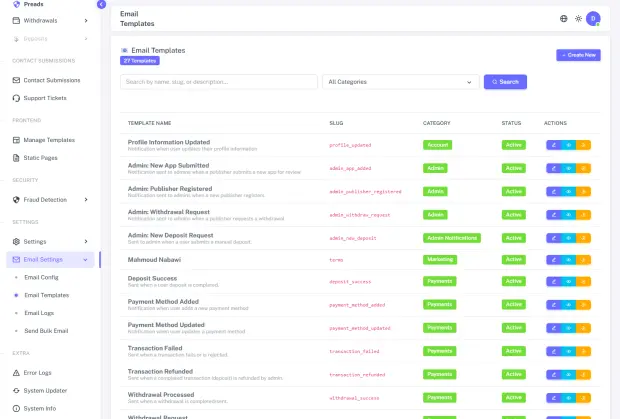Preview the Admin: New App Submitted template

click(x=569, y=168)
